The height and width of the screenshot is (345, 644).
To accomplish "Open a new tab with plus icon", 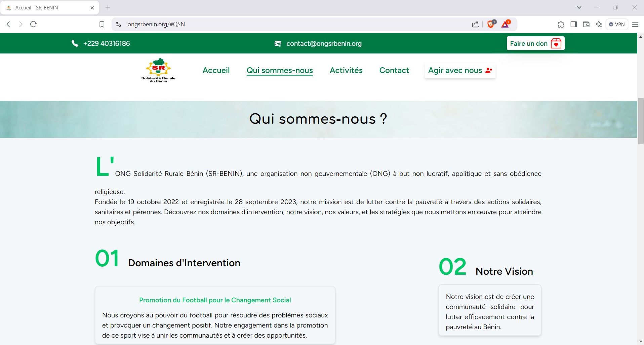I will coord(108,7).
